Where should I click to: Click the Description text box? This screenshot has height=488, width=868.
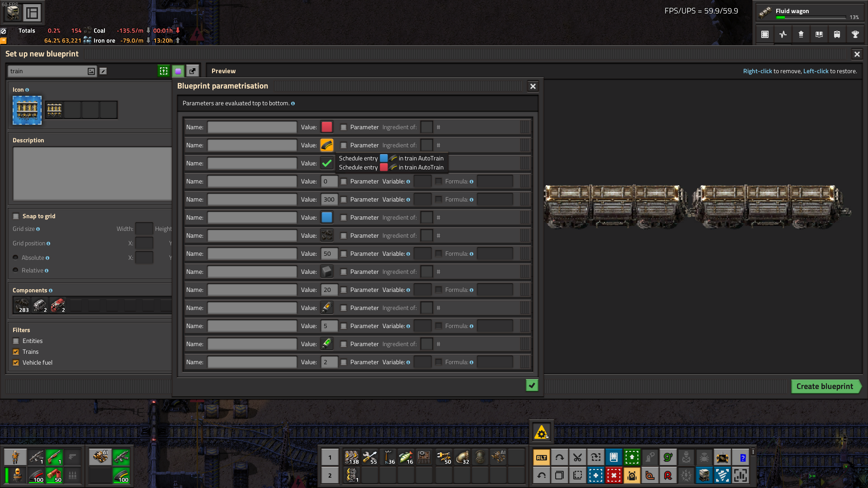click(x=92, y=174)
